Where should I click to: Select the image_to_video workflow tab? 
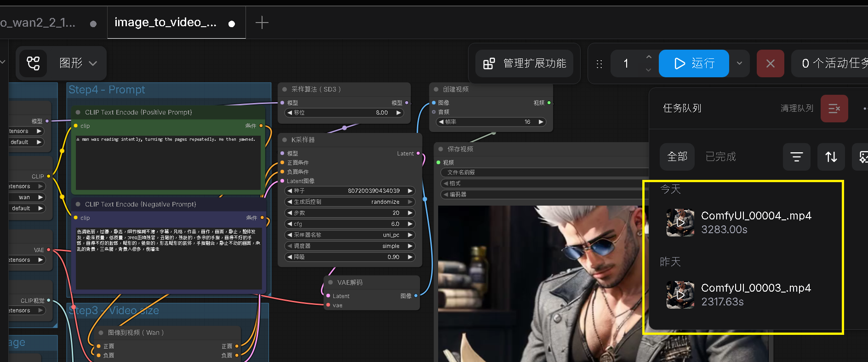pos(177,23)
